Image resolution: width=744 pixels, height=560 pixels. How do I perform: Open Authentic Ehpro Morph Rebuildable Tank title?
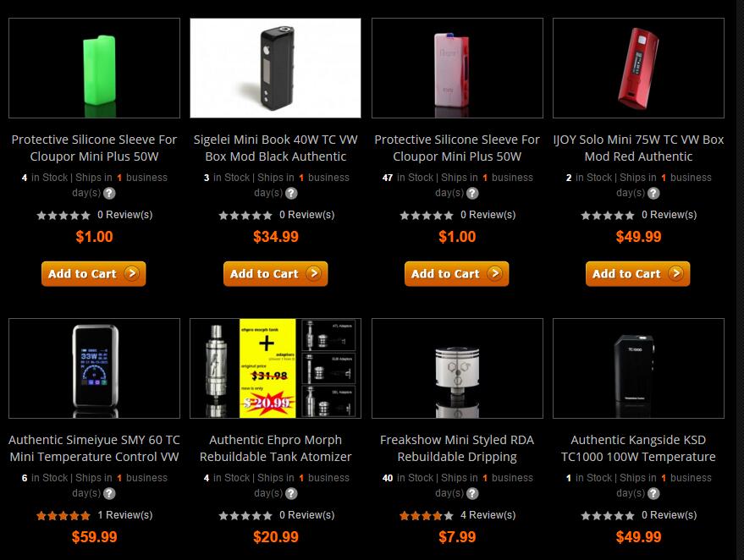coord(276,448)
